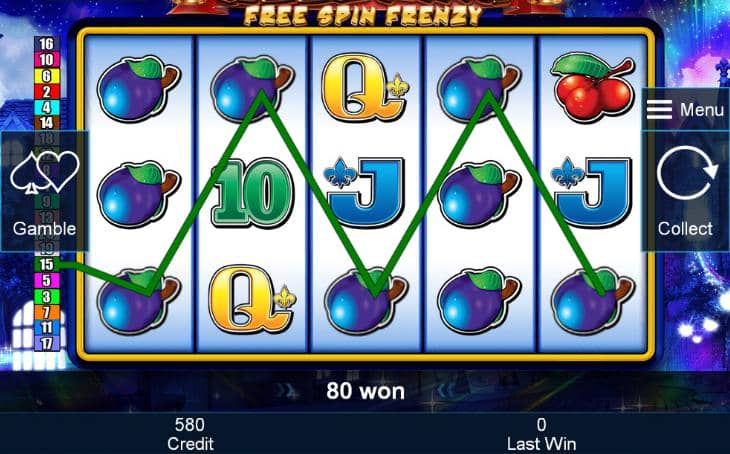The height and width of the screenshot is (454, 730).
Task: Click the Collect circular arrow button
Action: [x=685, y=191]
